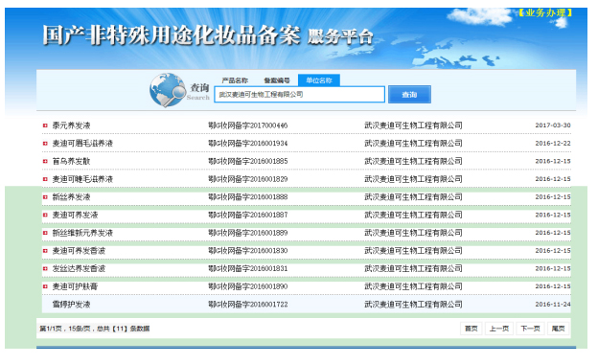Open product 新丝维新元养发液

(x=82, y=233)
